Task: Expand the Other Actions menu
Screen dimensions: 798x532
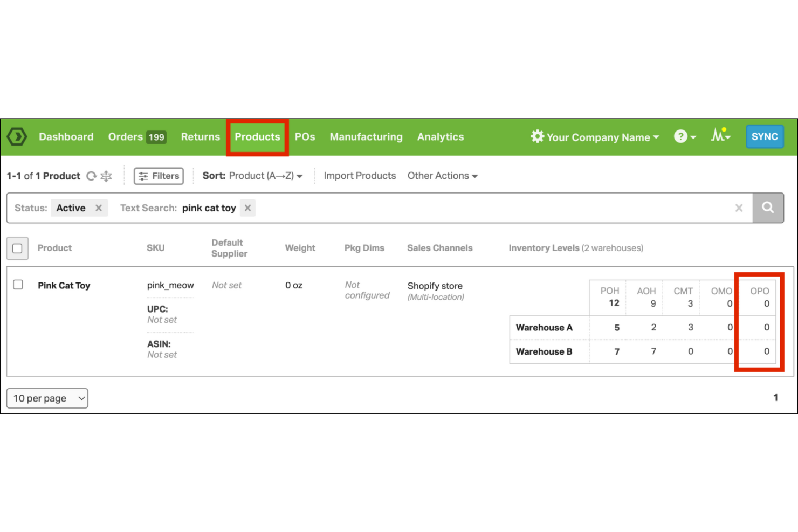Action: [x=442, y=176]
